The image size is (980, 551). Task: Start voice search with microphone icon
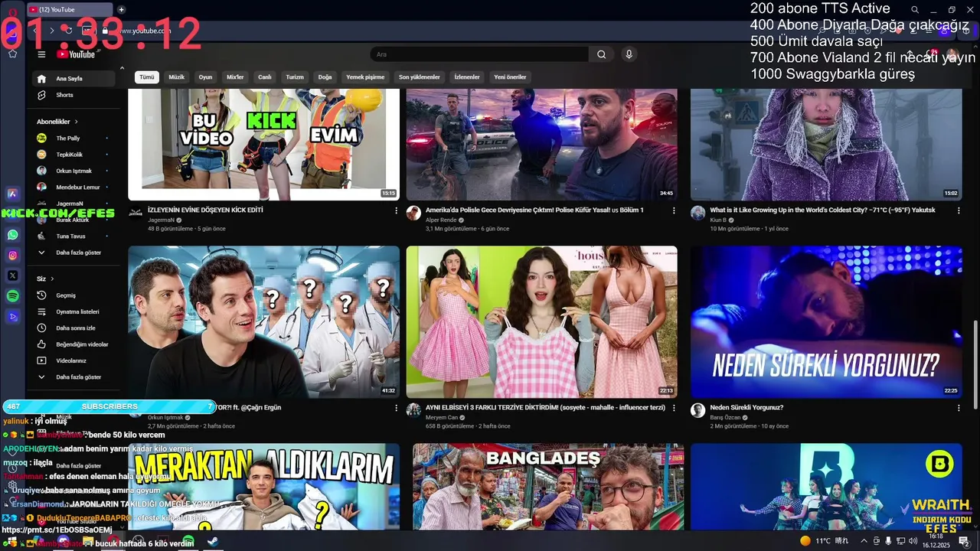(629, 54)
